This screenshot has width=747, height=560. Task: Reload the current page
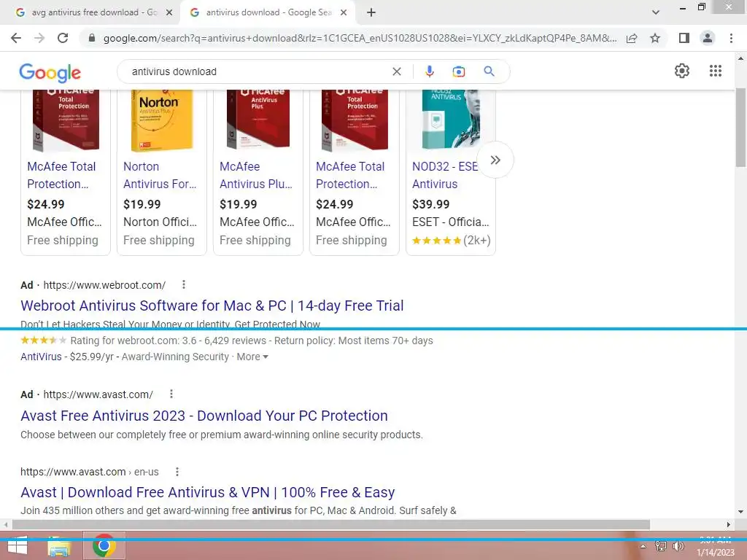pyautogui.click(x=63, y=38)
